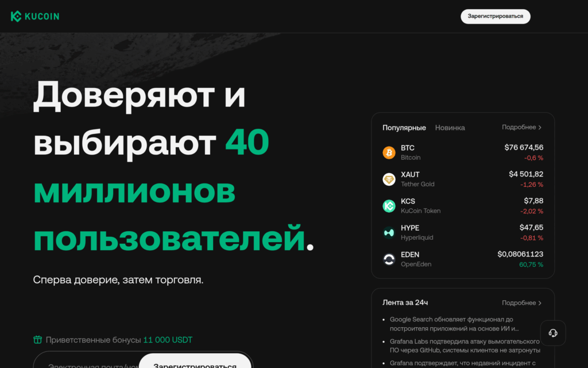Expand chevron next to the Лента за 24ч Подробнее
Viewport: 588px width, 368px height.
(540, 304)
